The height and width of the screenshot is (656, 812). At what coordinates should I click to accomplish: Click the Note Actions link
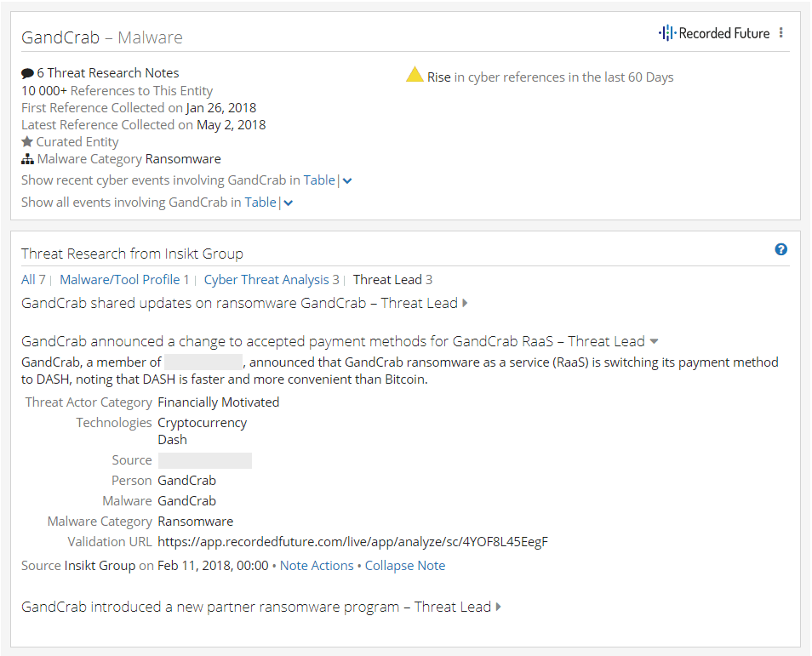317,566
